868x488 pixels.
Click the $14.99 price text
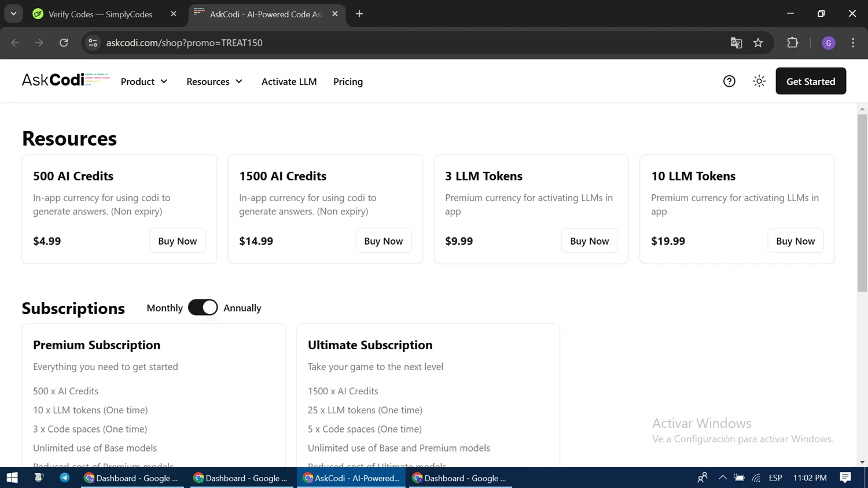[x=256, y=241]
